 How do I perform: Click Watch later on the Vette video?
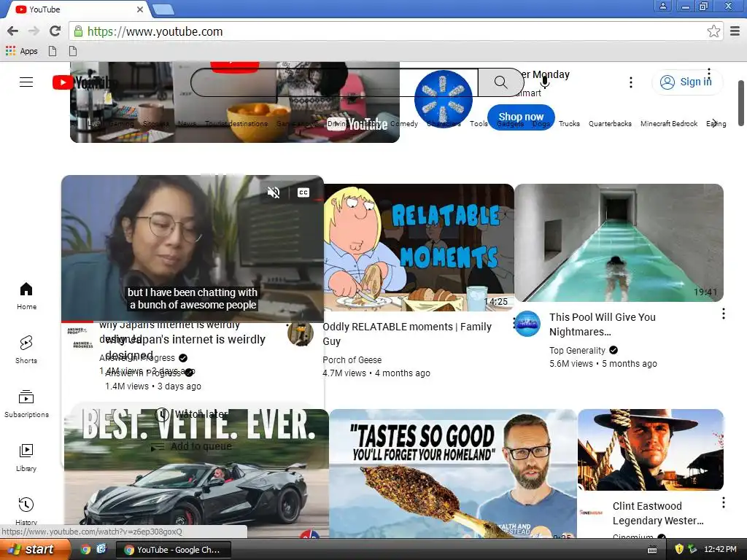(192, 414)
